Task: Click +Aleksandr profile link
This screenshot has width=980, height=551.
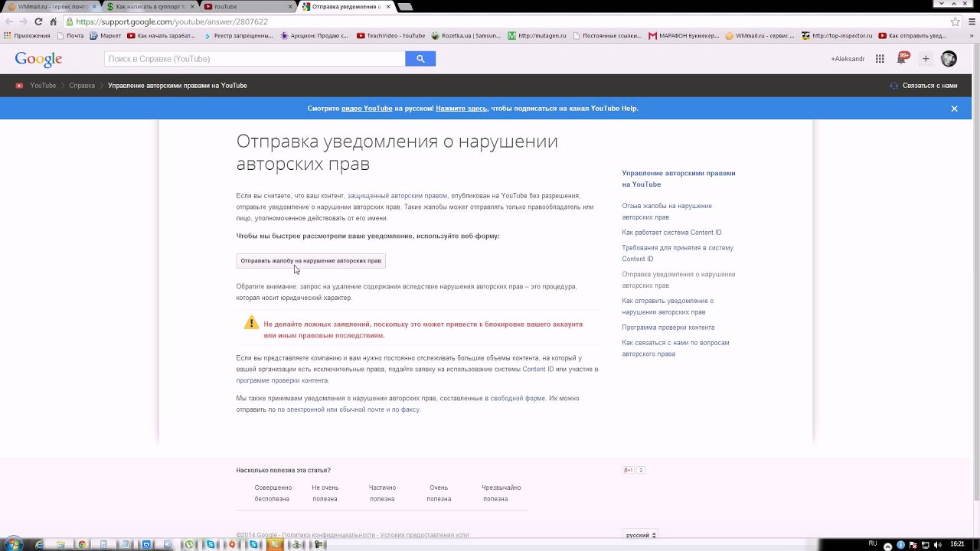Action: click(x=848, y=59)
